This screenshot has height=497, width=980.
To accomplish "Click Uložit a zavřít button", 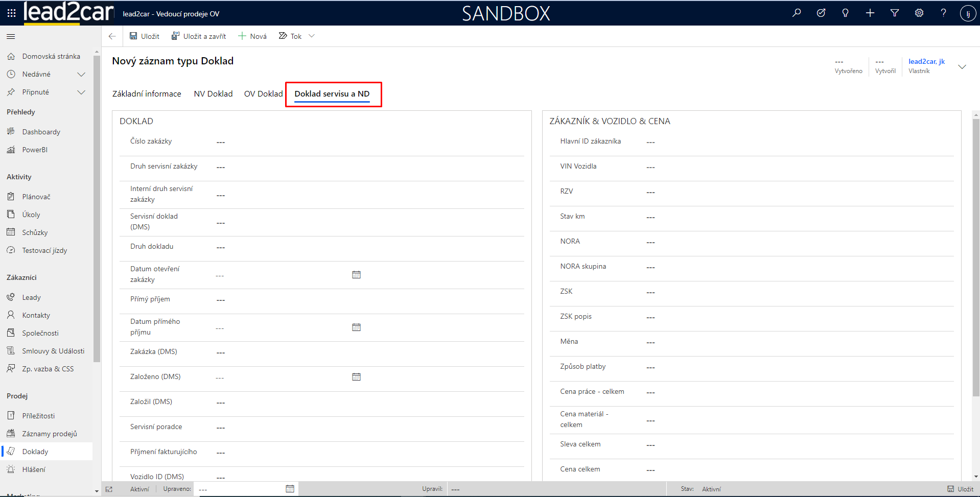I will 199,36.
